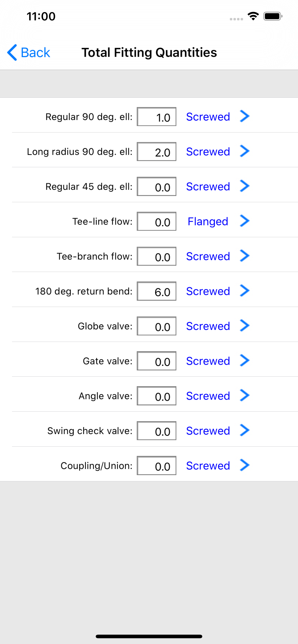This screenshot has width=298, height=644.
Task: Tap chevron in Swing check valve row
Action: tap(245, 431)
